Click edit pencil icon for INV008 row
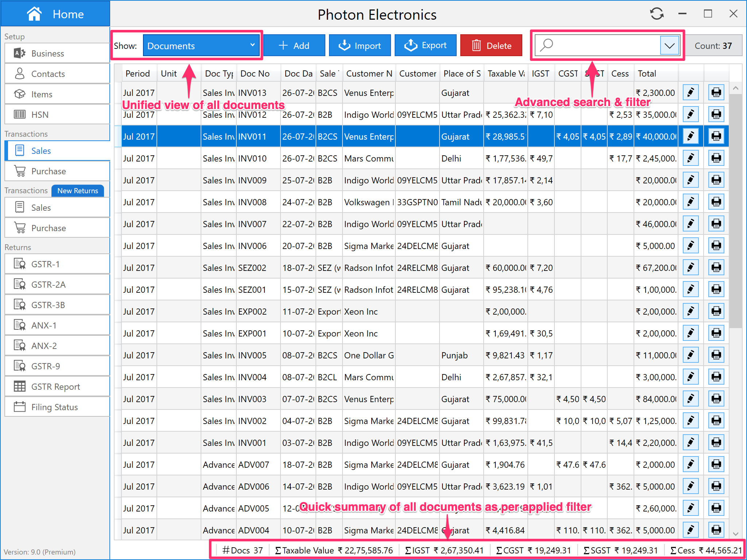747x560 pixels. [690, 202]
